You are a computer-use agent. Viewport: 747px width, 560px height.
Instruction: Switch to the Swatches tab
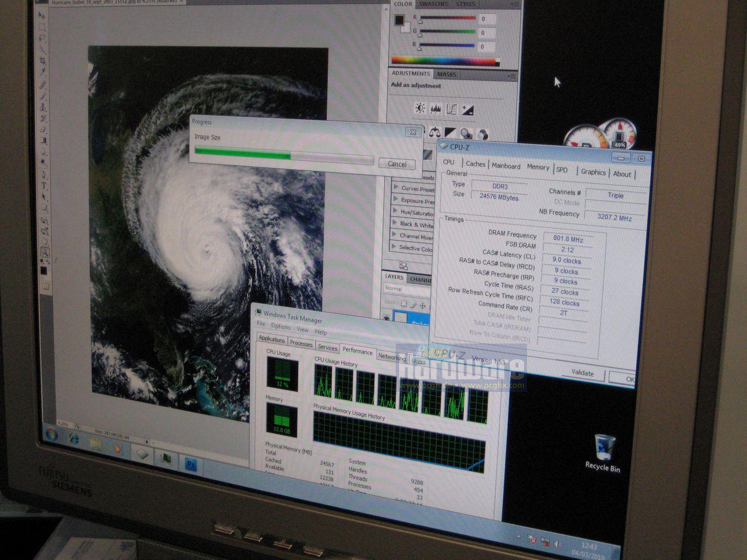(x=434, y=4)
